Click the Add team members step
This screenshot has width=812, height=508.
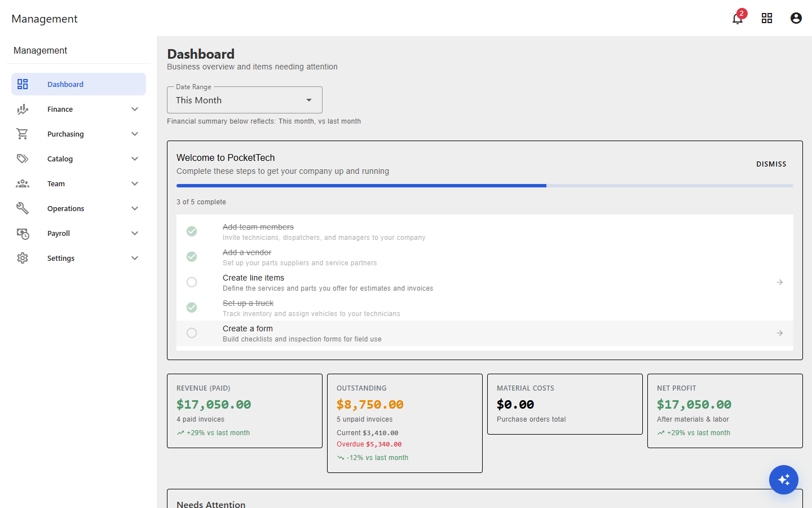[x=485, y=231]
